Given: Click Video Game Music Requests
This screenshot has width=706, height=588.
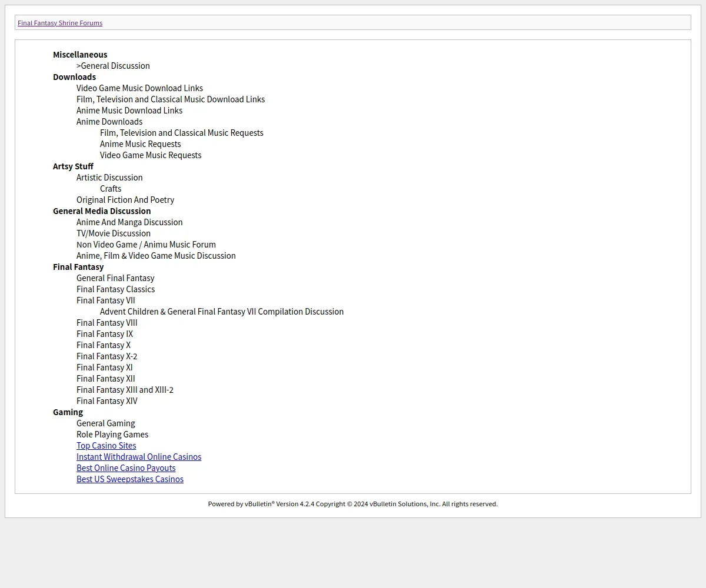Looking at the screenshot, I should pyautogui.click(x=151, y=155).
